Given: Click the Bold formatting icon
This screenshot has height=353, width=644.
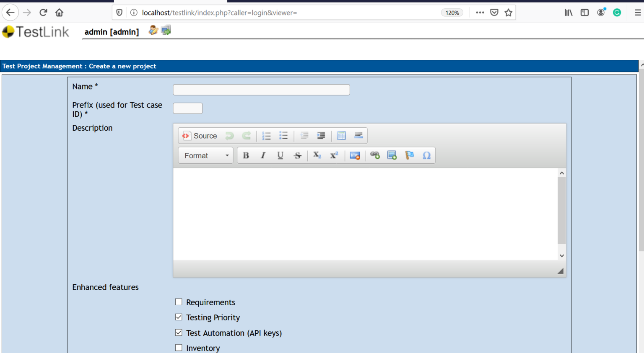Looking at the screenshot, I should [x=246, y=155].
